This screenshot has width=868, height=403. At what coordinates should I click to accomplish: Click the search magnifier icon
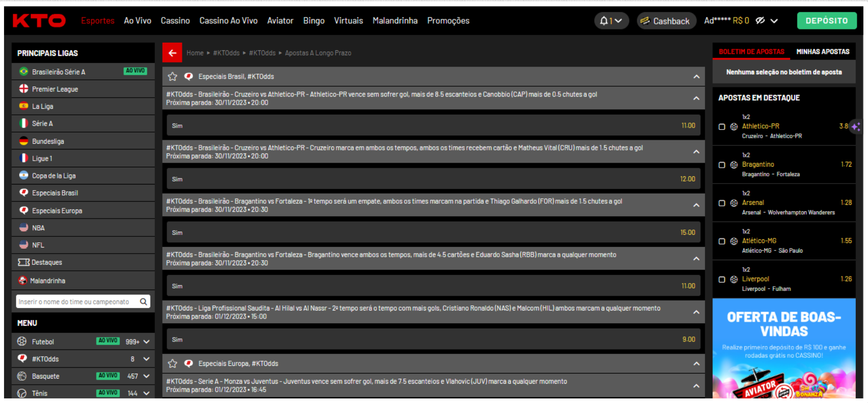(x=144, y=302)
